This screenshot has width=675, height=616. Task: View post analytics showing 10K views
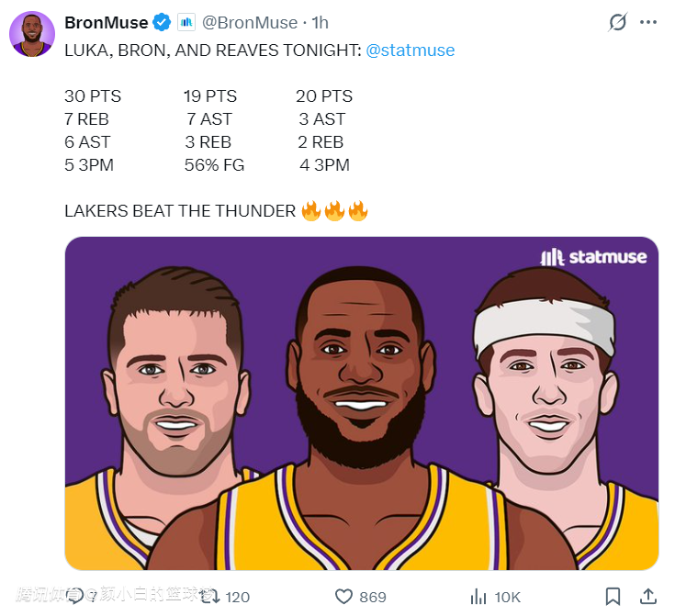coord(478,596)
